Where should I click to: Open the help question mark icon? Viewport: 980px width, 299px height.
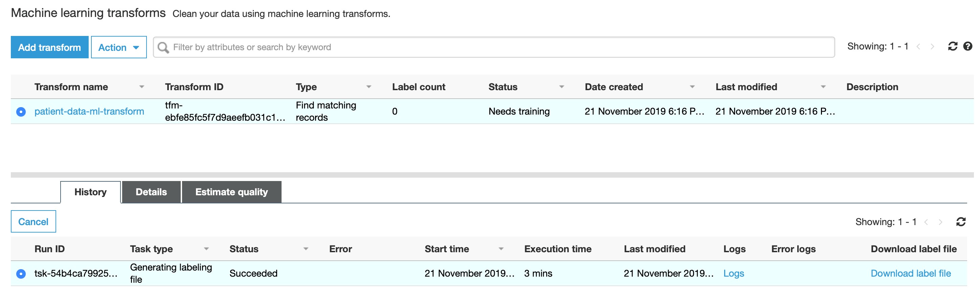click(x=967, y=46)
